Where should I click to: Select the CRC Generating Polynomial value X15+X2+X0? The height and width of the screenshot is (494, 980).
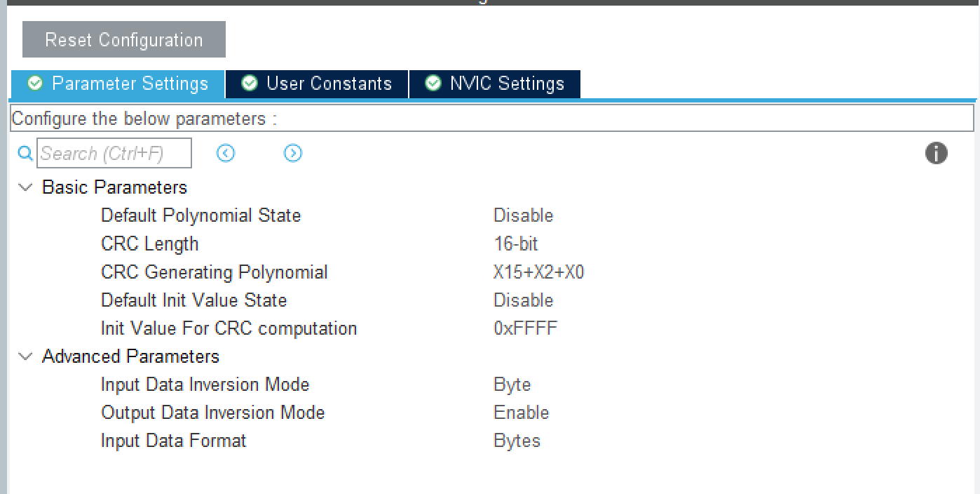pyautogui.click(x=540, y=272)
